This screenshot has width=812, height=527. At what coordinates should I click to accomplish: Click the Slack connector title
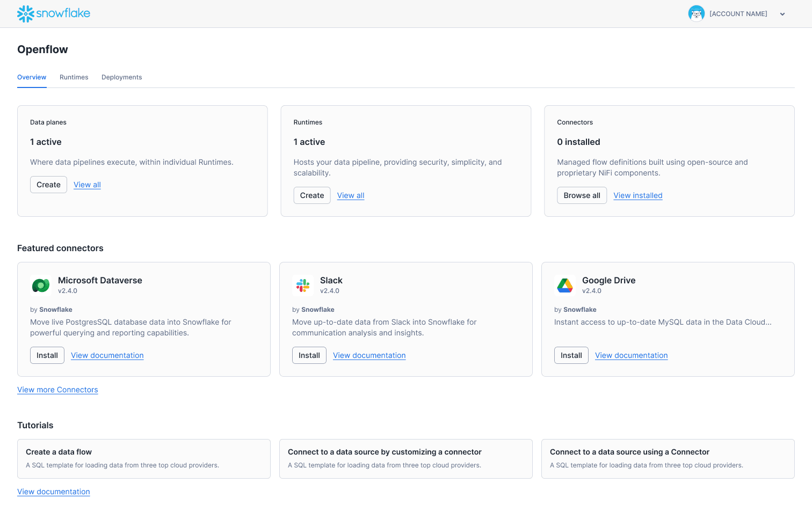click(x=331, y=280)
